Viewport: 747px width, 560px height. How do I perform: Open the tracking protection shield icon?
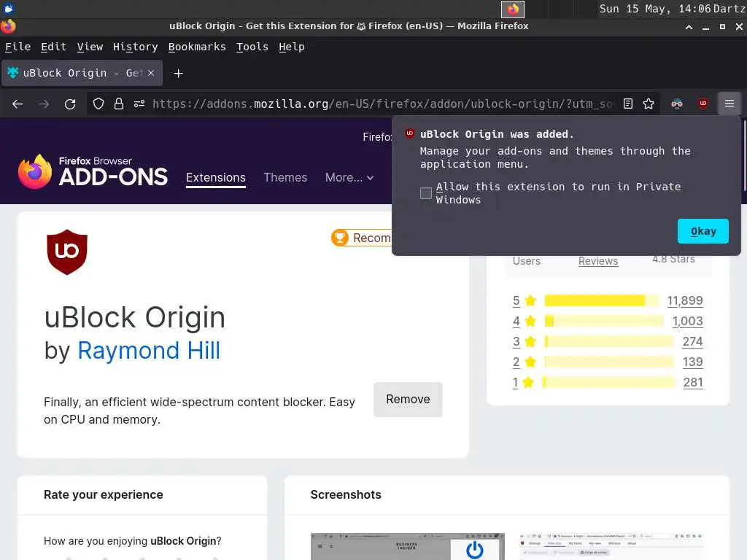click(98, 104)
